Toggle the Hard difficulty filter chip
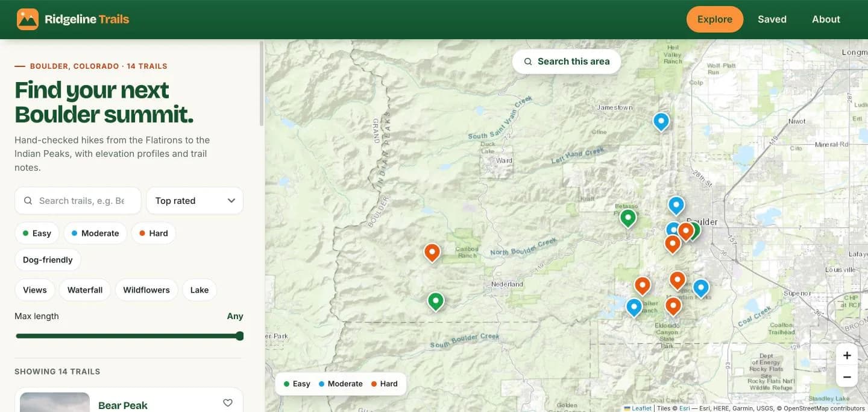This screenshot has width=868, height=412. (154, 233)
